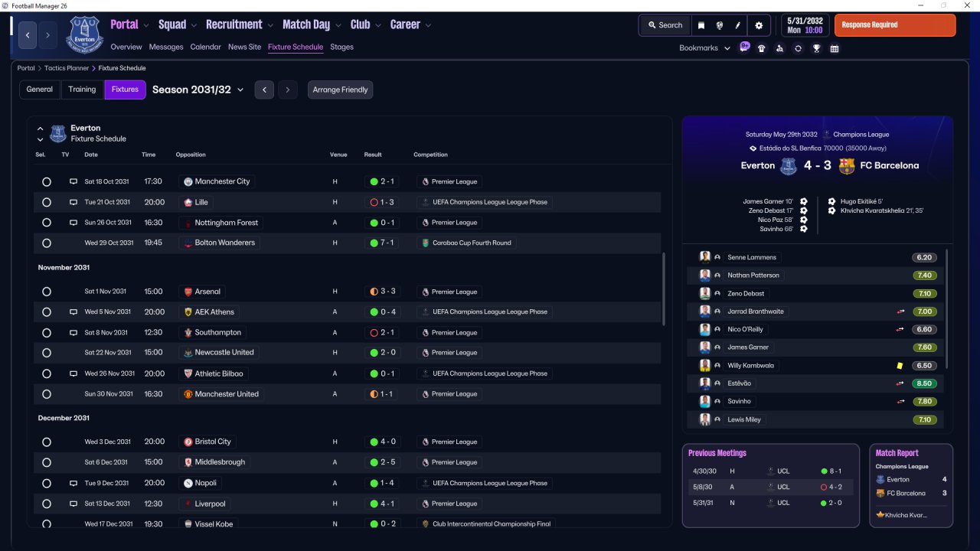Open the News Site submenu item
Image resolution: width=980 pixels, height=551 pixels.
(245, 47)
